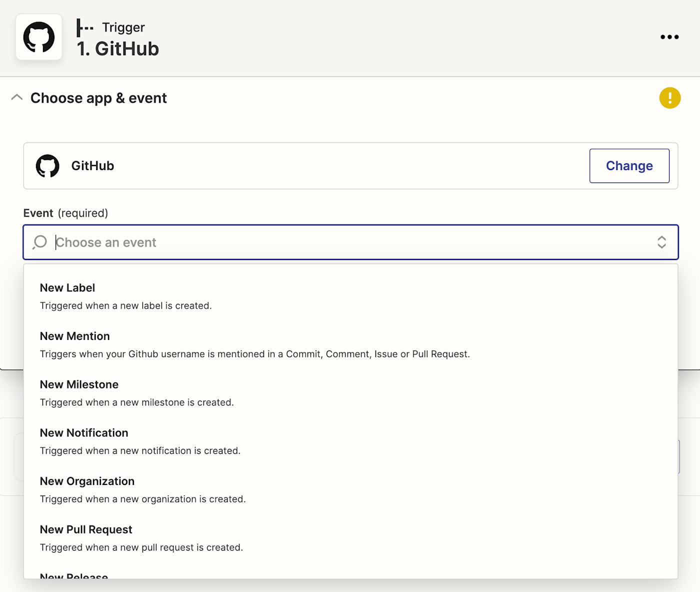The image size is (700, 592).
Task: Click the Trigger step type icon
Action: tap(85, 28)
